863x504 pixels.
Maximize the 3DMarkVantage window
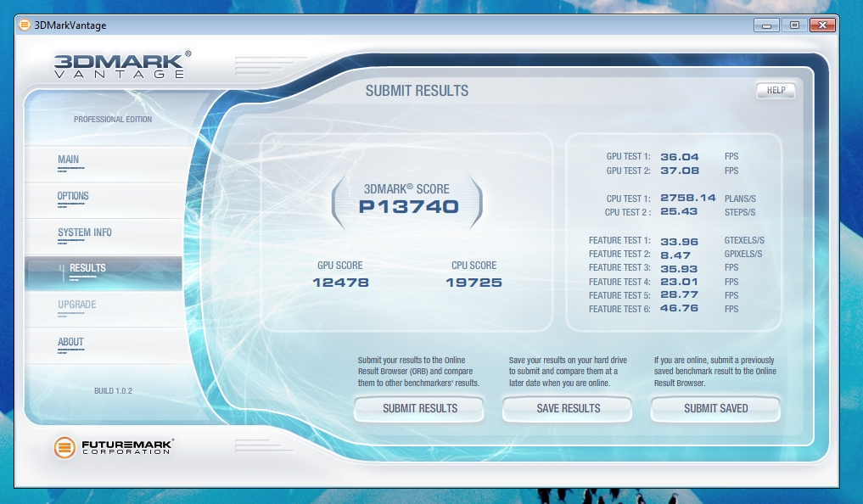(794, 25)
